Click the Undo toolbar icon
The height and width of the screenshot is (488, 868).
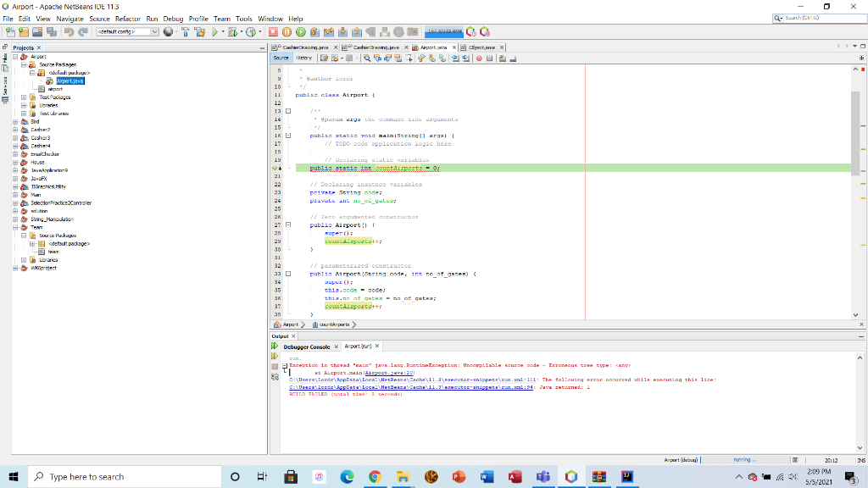[69, 31]
